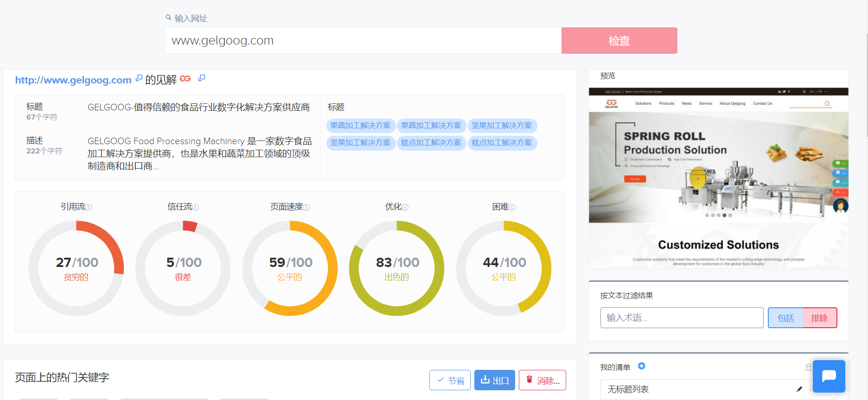This screenshot has width=868, height=400.
Task: Select the 无标题列表 list entry
Action: [719, 389]
